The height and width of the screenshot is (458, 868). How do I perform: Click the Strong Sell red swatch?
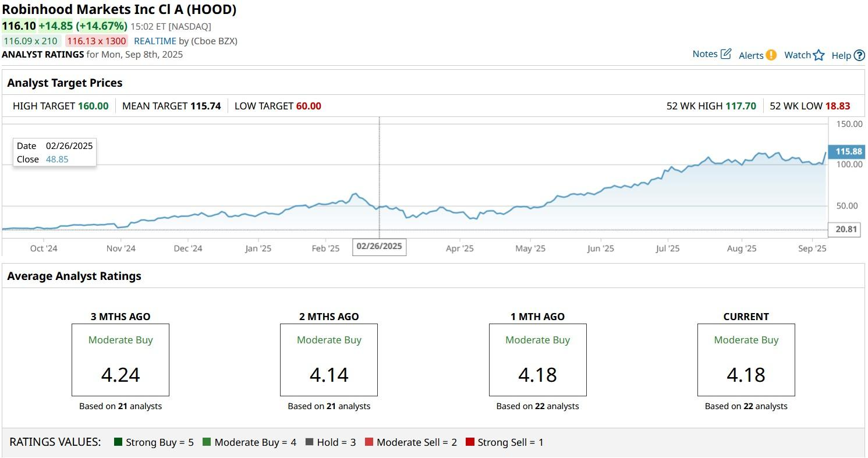click(x=470, y=442)
